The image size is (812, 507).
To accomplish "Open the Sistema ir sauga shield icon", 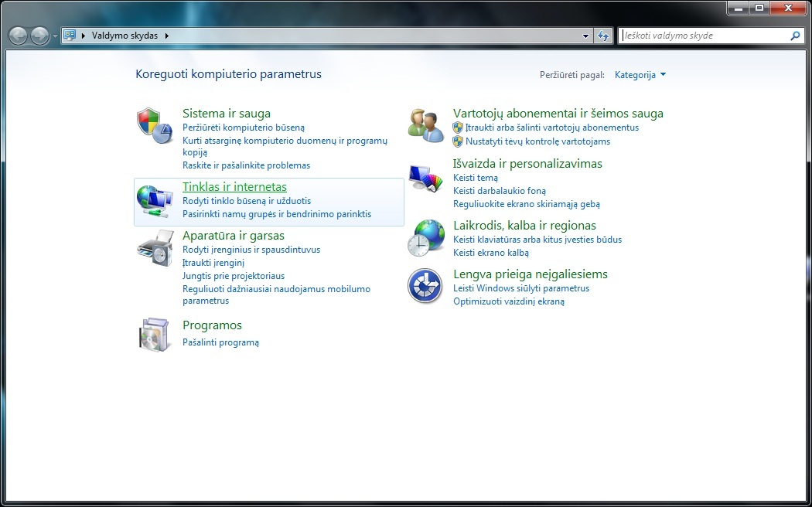I will 155,126.
